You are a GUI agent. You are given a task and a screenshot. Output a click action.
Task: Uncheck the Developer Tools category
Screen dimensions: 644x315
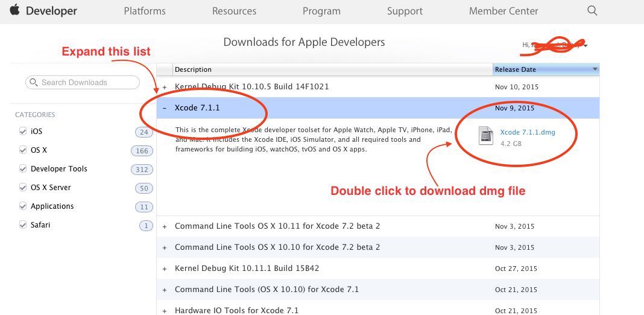point(23,168)
